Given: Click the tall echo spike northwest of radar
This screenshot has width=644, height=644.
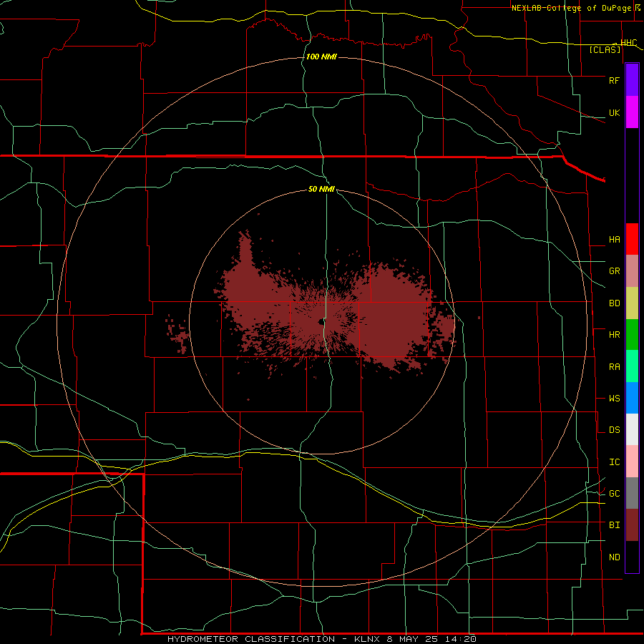Looking at the screenshot, I should point(246,248).
